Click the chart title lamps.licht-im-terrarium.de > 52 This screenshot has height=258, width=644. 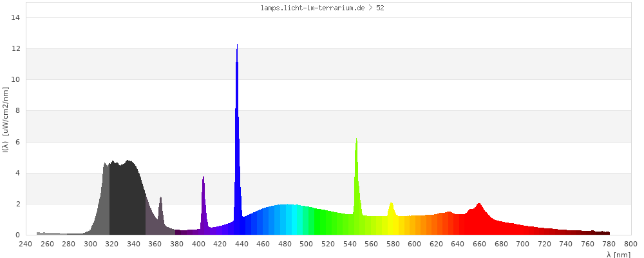coord(323,8)
